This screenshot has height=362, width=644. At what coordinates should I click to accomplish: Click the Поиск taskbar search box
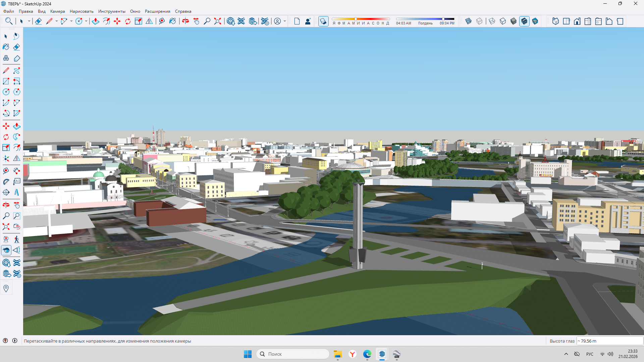coord(292,354)
